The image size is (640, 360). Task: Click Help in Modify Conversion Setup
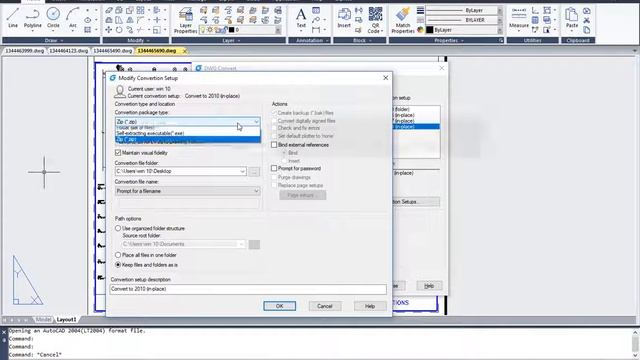[370, 306]
